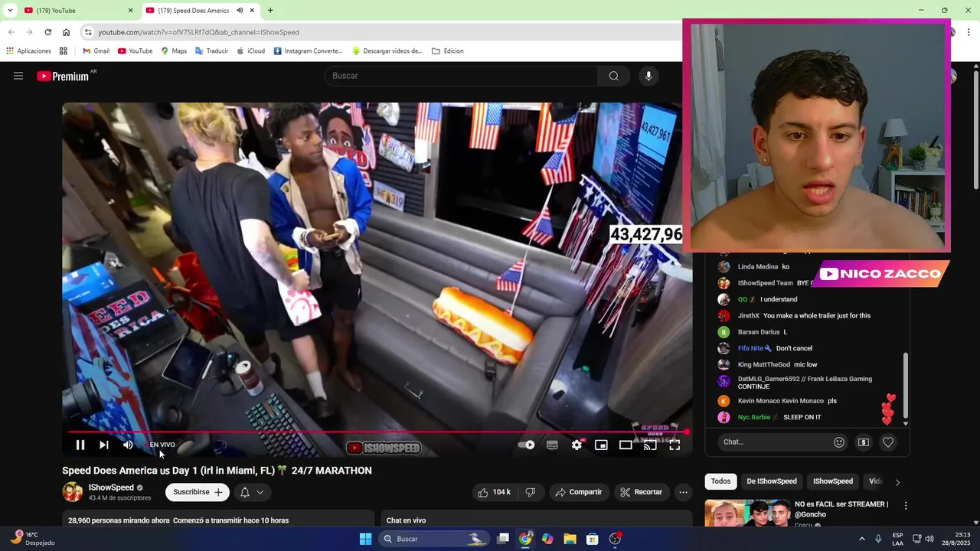Screen dimensions: 980x551
Task: Enter fullscreen mode
Action: coord(675,445)
